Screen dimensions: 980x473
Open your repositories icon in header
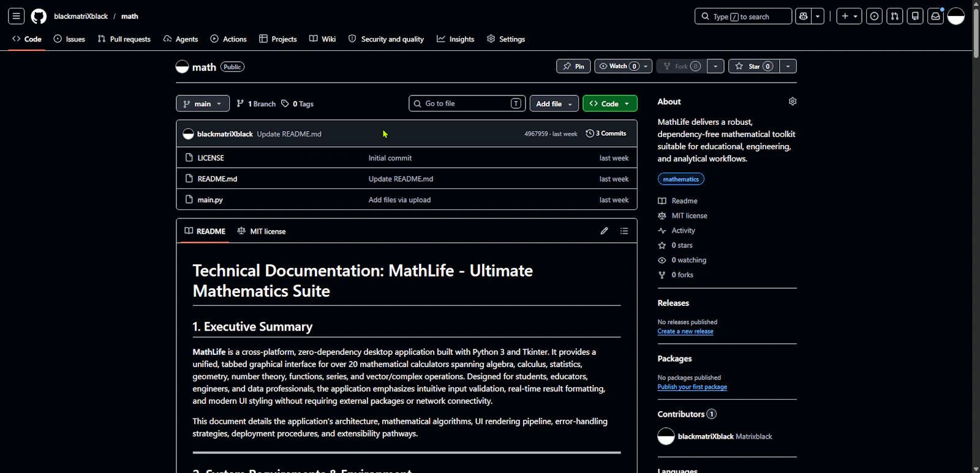click(915, 17)
